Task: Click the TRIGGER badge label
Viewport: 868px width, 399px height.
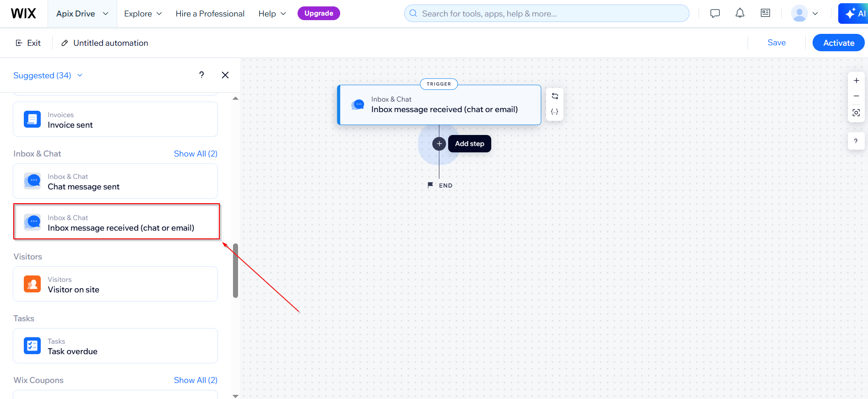Action: pyautogui.click(x=439, y=84)
